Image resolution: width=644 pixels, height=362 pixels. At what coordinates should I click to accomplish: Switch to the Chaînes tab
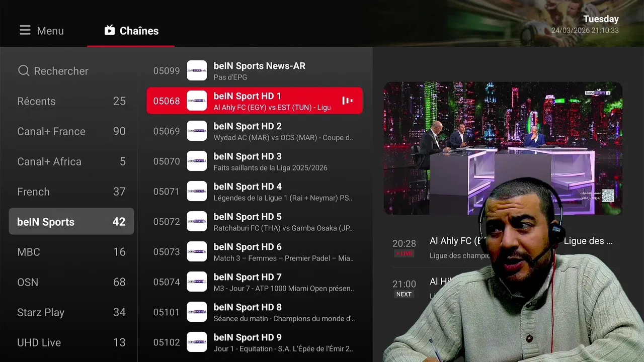(x=131, y=31)
